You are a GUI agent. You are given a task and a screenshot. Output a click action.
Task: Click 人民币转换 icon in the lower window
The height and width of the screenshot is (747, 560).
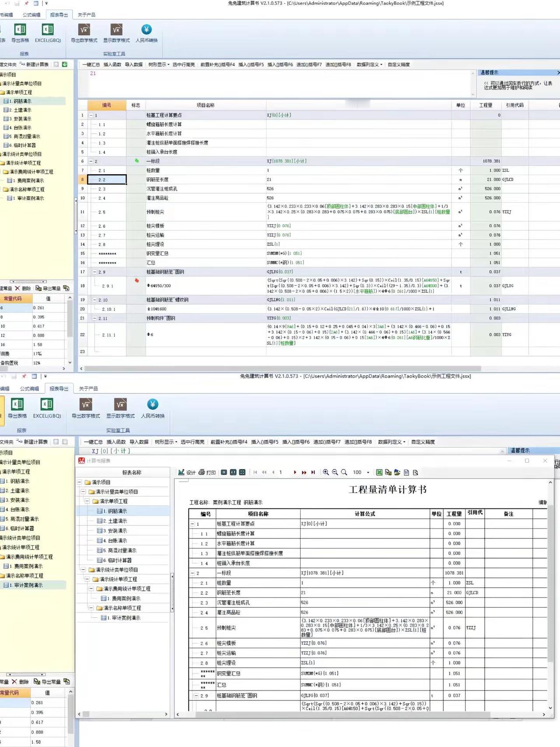click(x=153, y=404)
